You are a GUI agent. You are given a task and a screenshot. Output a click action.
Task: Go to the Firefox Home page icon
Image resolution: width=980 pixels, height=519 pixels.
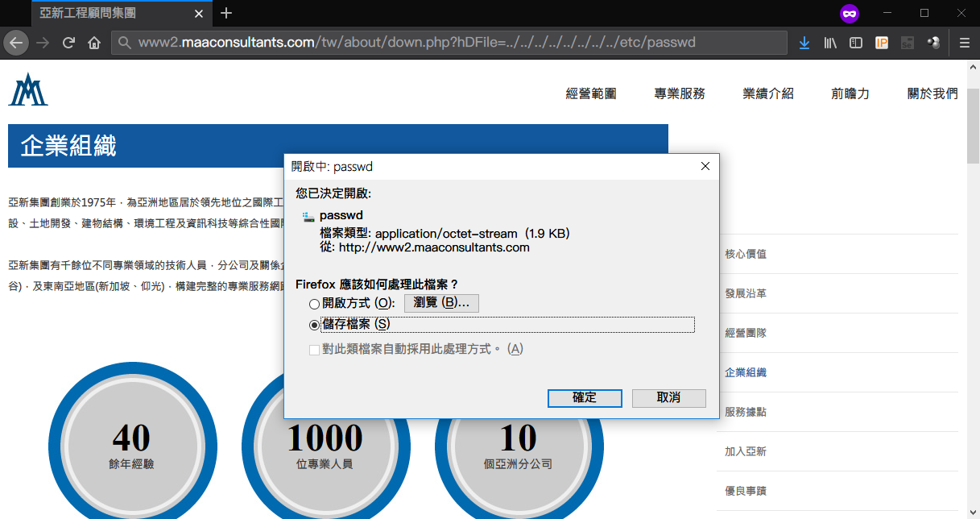pos(94,43)
